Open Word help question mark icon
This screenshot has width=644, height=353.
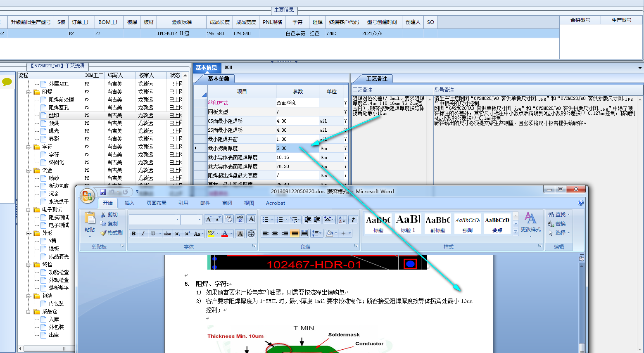[581, 203]
